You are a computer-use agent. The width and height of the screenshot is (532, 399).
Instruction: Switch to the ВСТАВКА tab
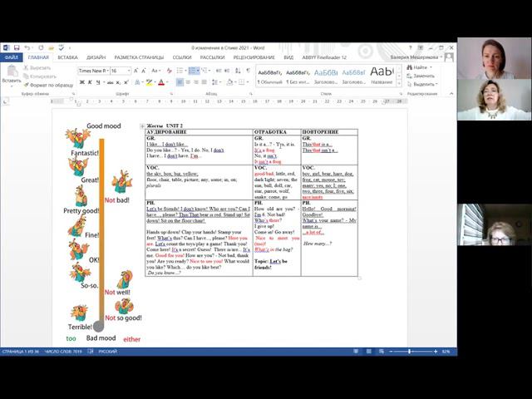tap(67, 57)
